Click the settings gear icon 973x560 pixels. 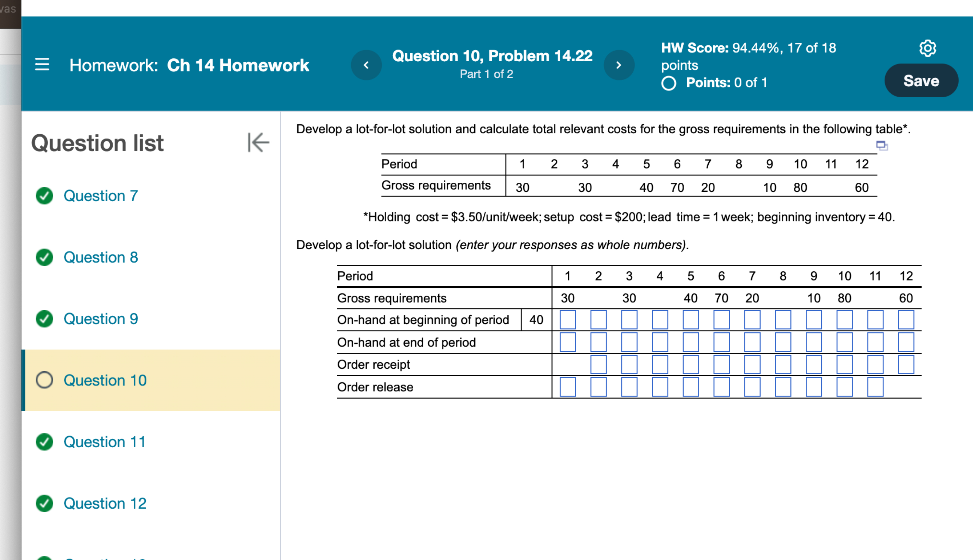pyautogui.click(x=928, y=48)
